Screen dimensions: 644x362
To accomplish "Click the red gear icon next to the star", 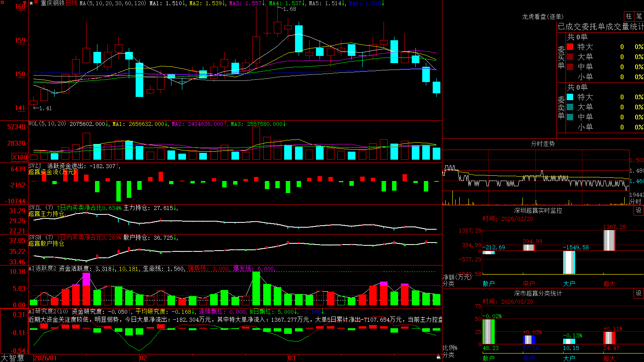I will coord(36,2).
